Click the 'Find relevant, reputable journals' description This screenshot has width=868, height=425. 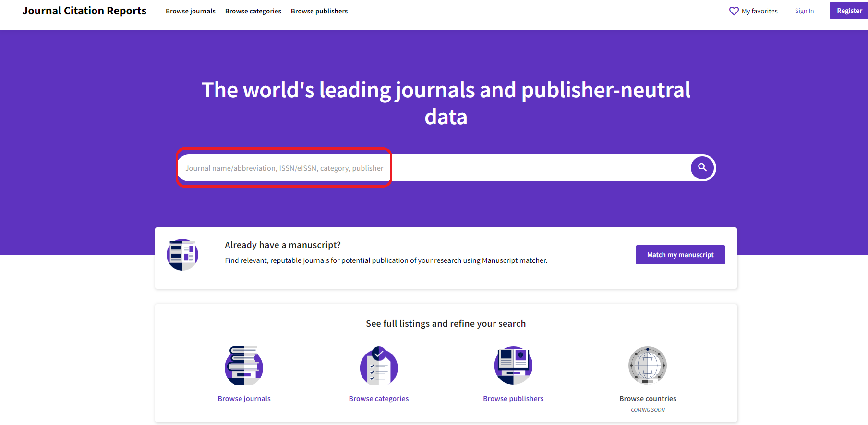pos(386,260)
